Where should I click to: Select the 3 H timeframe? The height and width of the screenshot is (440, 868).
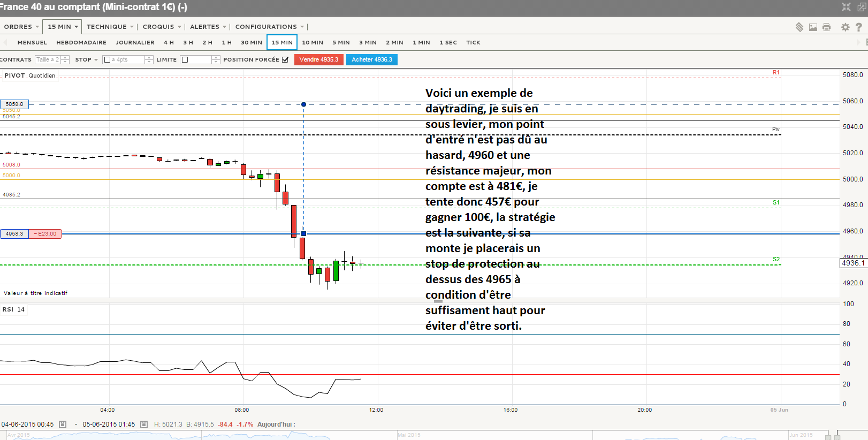coord(188,42)
